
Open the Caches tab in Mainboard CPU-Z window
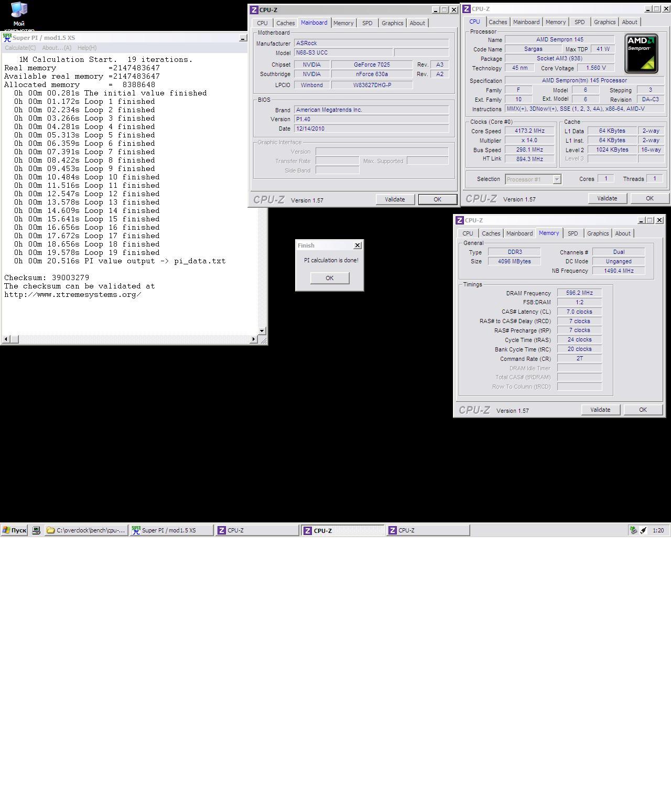click(286, 23)
